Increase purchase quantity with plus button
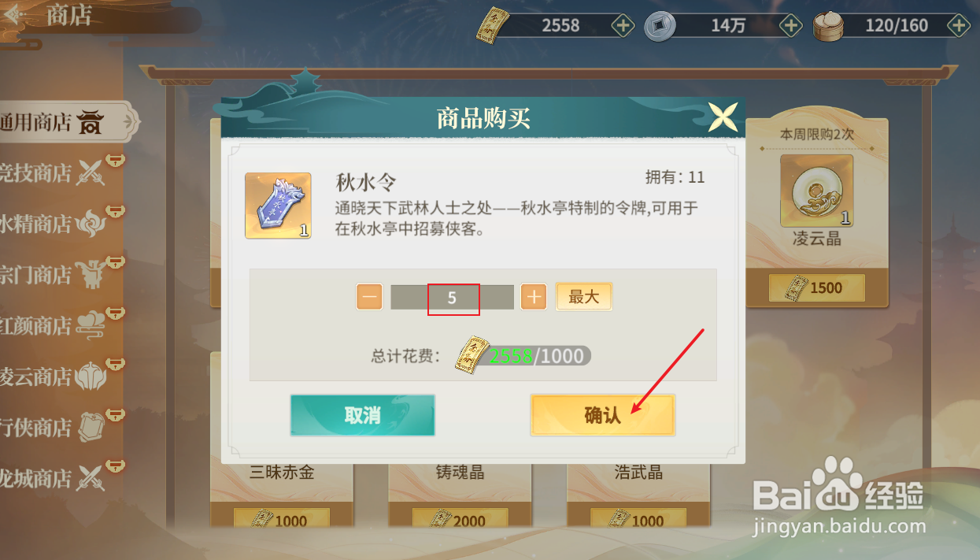The height and width of the screenshot is (560, 980). pos(534,297)
